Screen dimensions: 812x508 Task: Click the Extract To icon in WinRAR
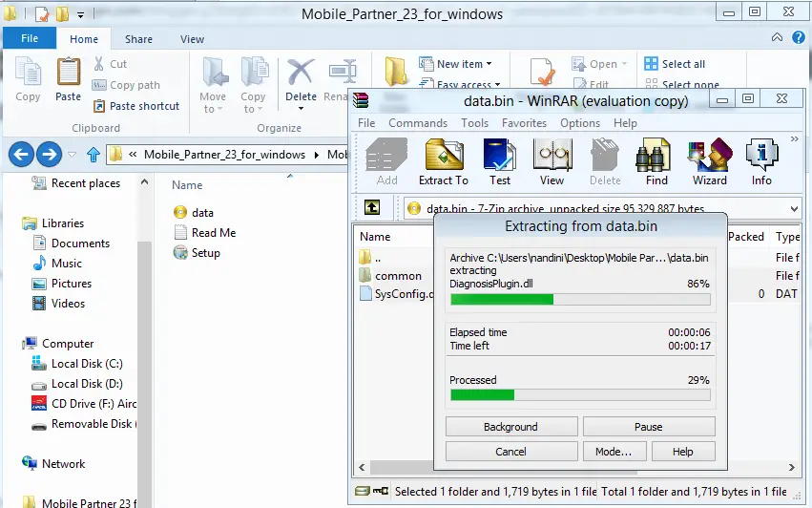(x=444, y=160)
